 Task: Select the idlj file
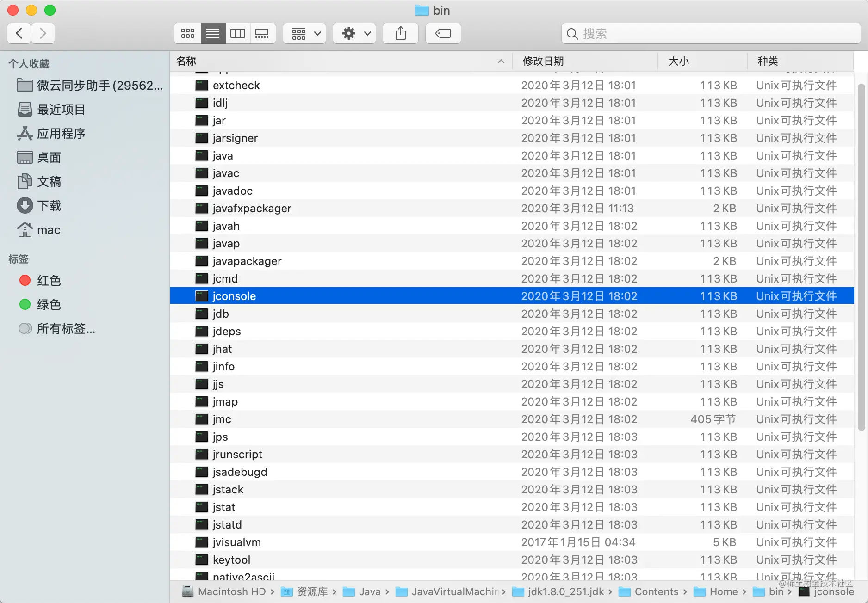pos(512,103)
